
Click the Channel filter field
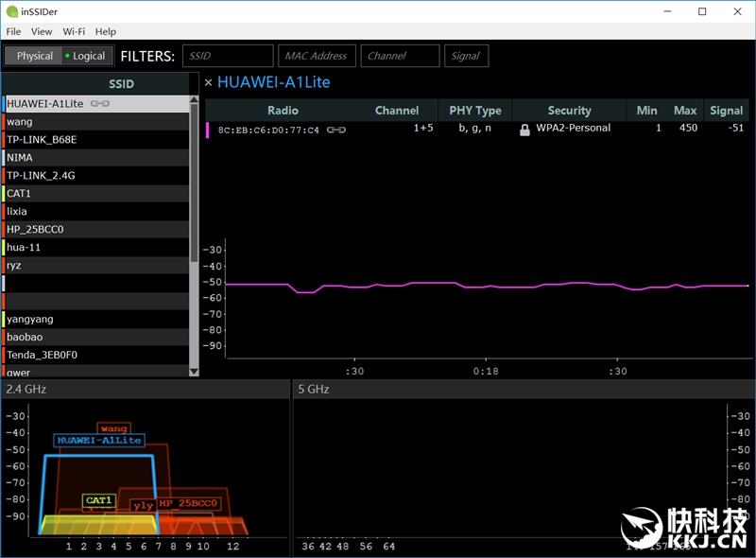tap(401, 56)
